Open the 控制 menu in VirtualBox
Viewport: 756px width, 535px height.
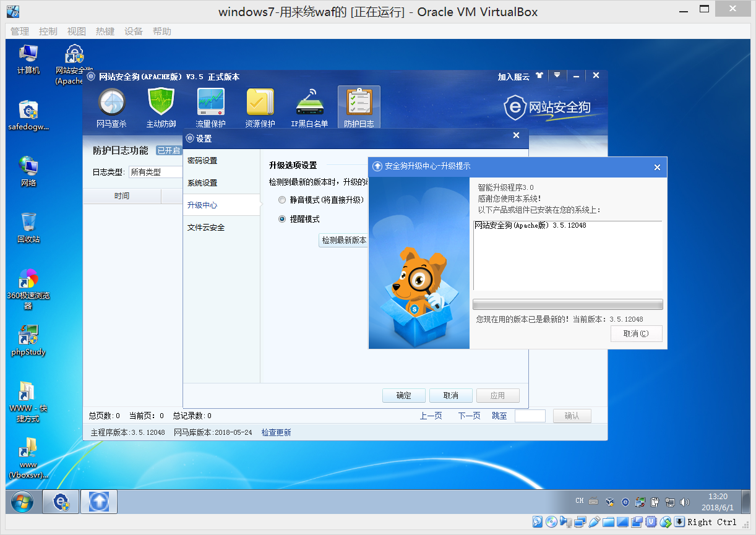pos(48,31)
